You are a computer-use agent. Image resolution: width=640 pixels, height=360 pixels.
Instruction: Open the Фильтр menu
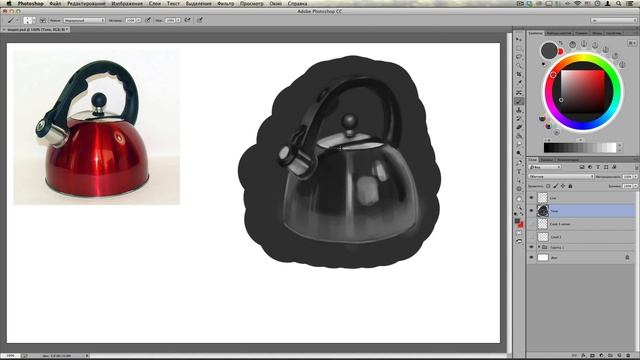[x=226, y=3]
